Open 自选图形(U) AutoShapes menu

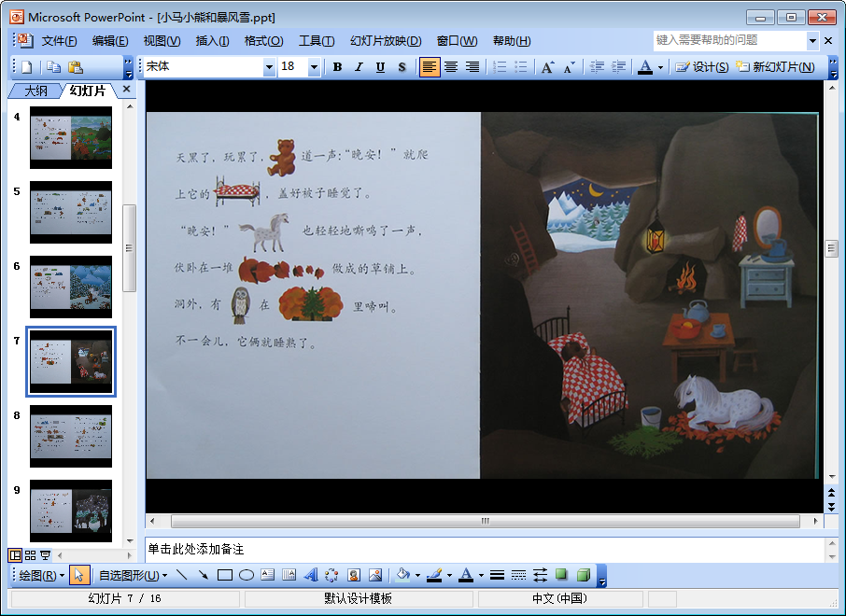click(133, 575)
